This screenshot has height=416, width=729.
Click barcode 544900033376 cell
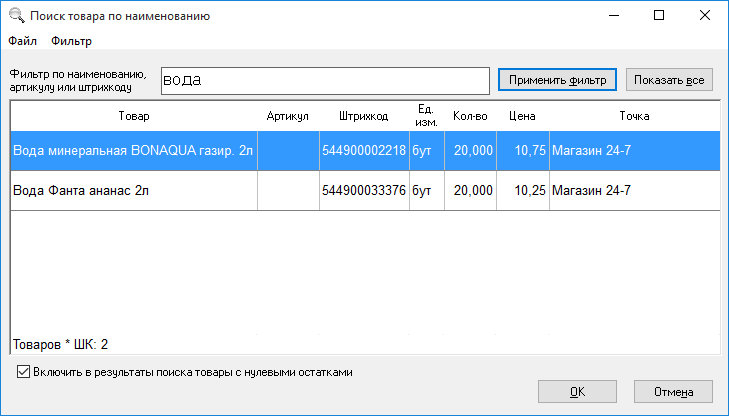tap(364, 190)
